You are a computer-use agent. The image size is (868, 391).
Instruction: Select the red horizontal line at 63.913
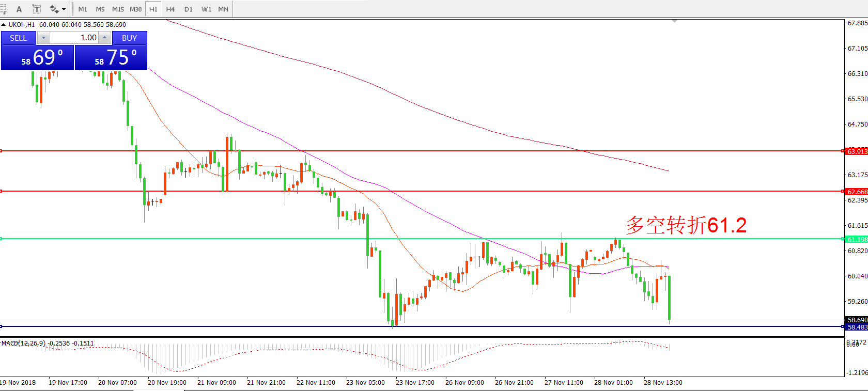coord(422,151)
